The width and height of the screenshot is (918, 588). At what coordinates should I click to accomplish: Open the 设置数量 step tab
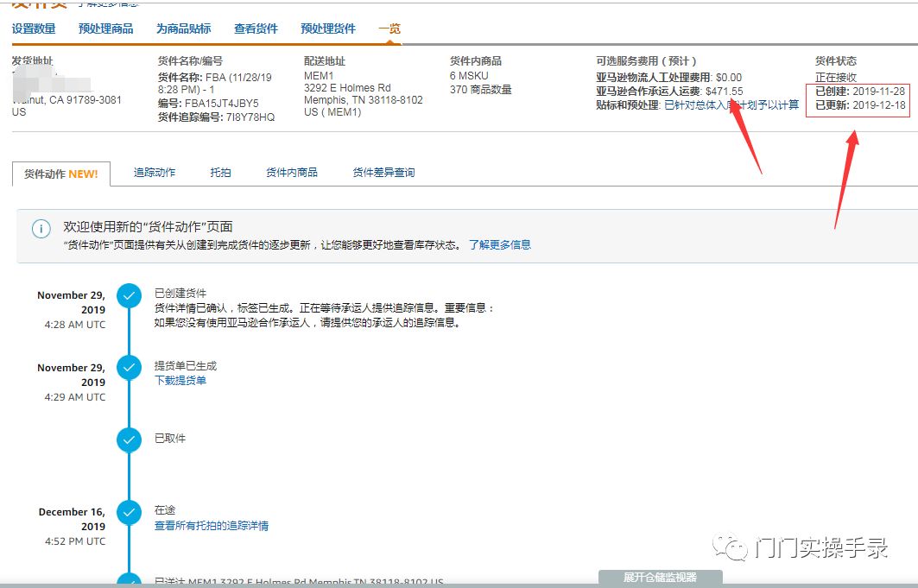point(34,28)
